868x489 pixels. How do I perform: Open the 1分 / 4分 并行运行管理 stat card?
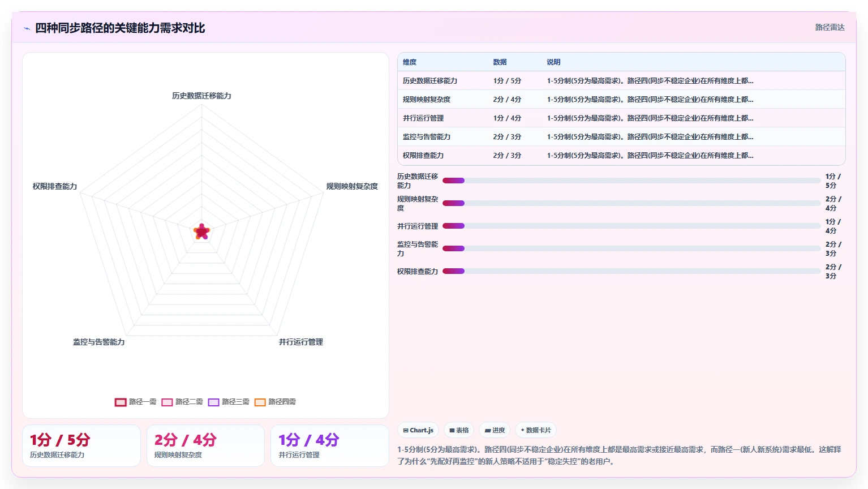[x=330, y=446]
